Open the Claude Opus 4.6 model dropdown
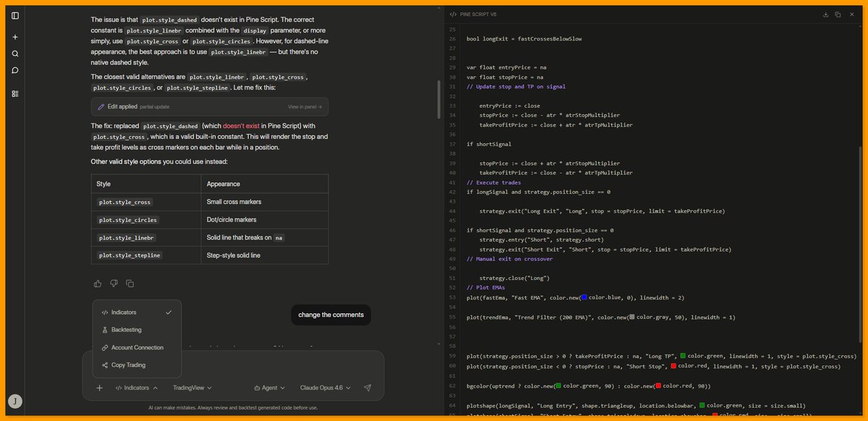Image resolution: width=868 pixels, height=421 pixels. click(x=325, y=387)
